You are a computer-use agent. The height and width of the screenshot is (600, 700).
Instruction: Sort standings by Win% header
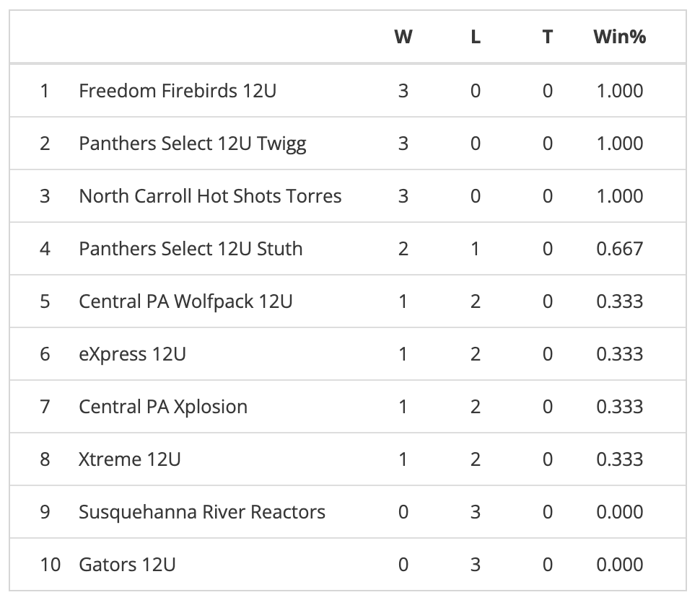619,37
